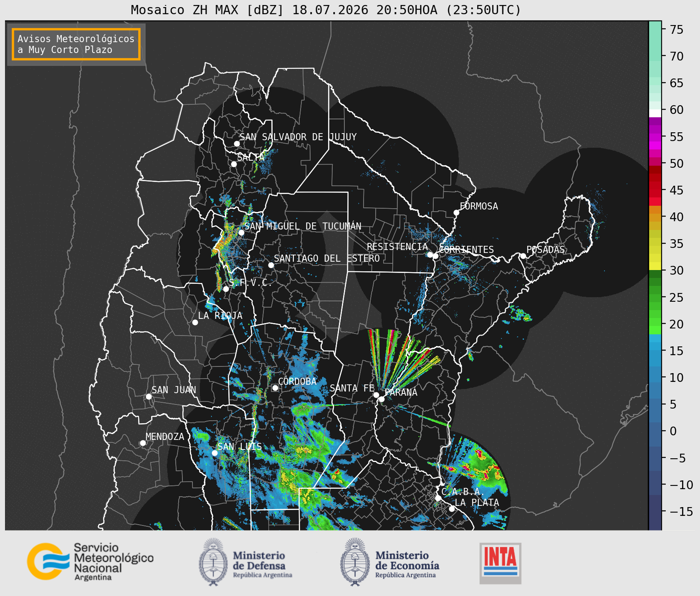Click the yellow 30 dBZ band on colorbar
Screen dimensions: 700x596
pos(655,266)
